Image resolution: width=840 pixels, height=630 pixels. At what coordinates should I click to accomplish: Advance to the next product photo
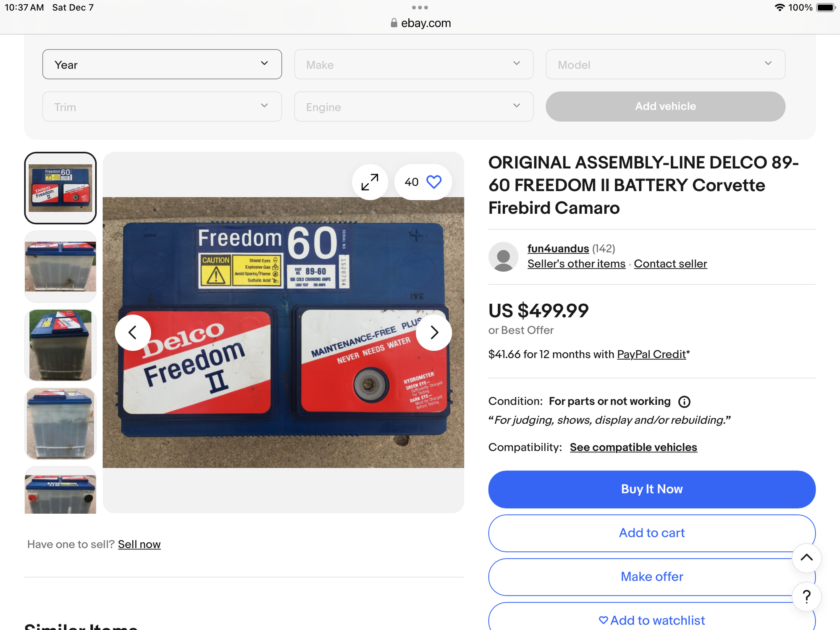434,333
